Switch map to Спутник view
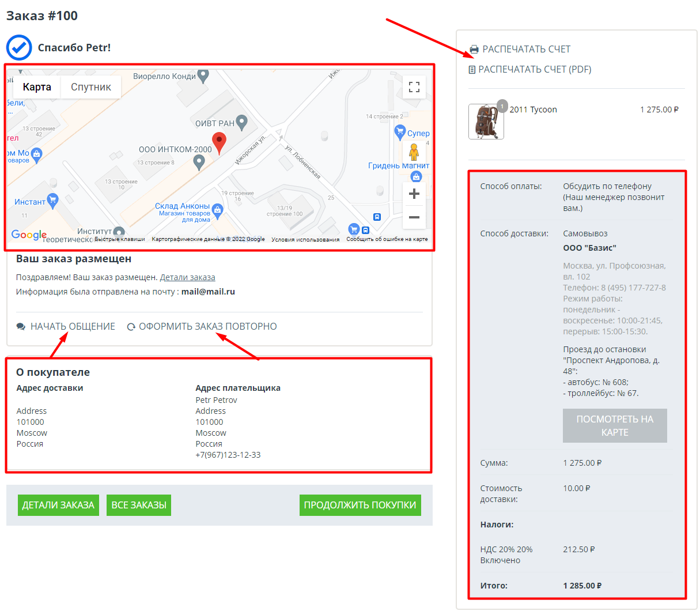 pos(91,87)
